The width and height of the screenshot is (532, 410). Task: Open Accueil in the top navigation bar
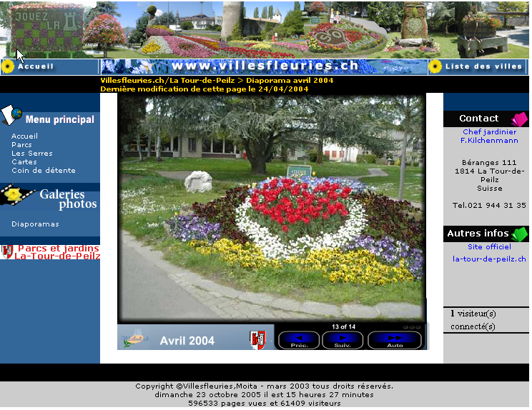[x=36, y=66]
